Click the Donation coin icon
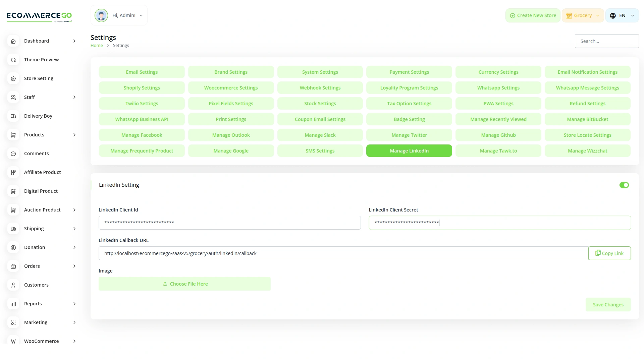 pyautogui.click(x=13, y=247)
